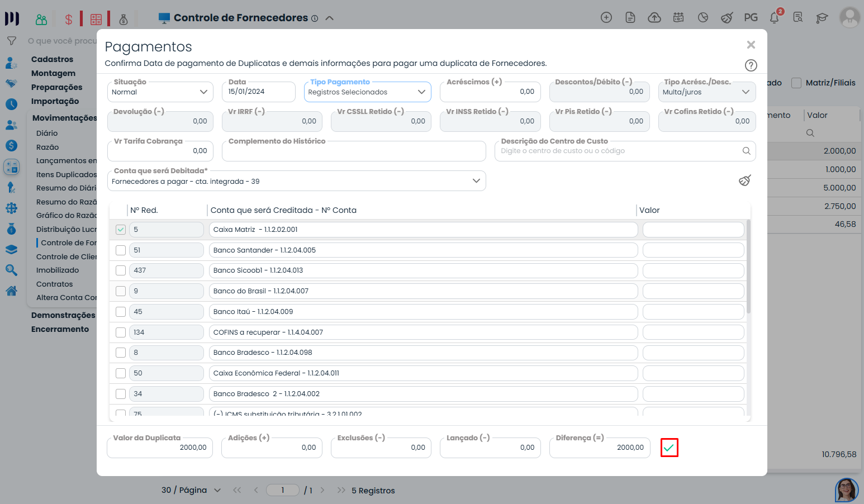Check the COFINS a recuperar checkbox
The height and width of the screenshot is (504, 864).
pyautogui.click(x=121, y=332)
